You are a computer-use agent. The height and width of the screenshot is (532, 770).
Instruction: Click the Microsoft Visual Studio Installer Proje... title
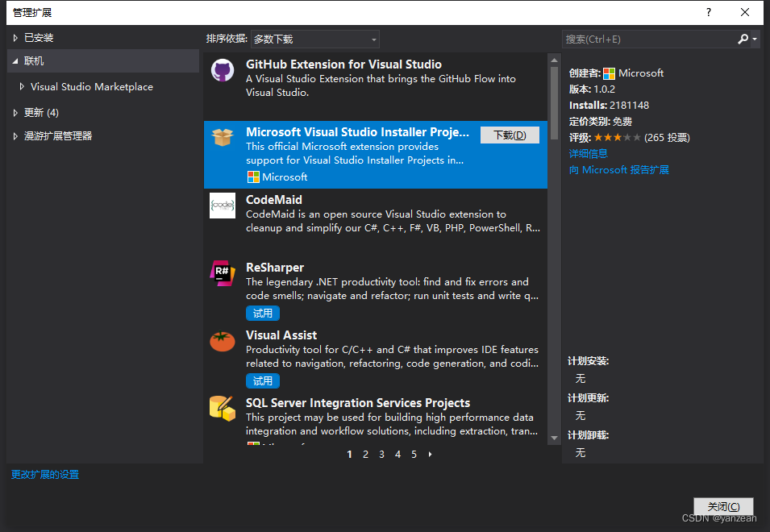click(x=357, y=132)
